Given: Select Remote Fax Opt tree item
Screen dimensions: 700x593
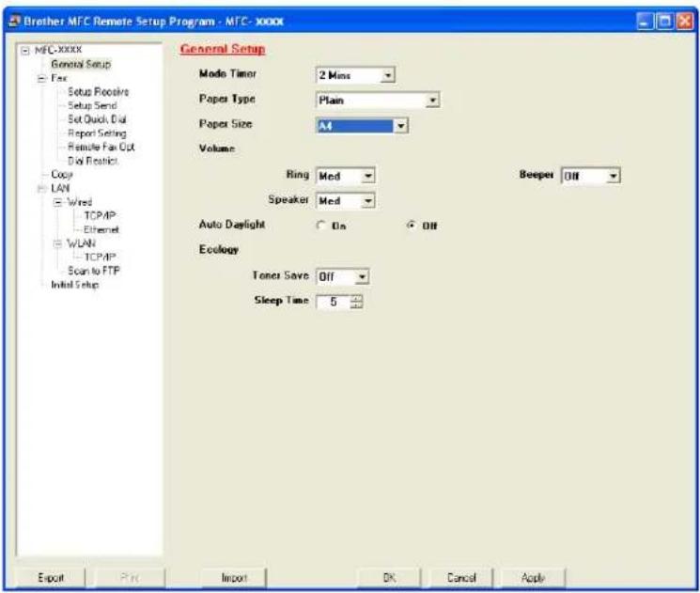Looking at the screenshot, I should click(101, 147).
